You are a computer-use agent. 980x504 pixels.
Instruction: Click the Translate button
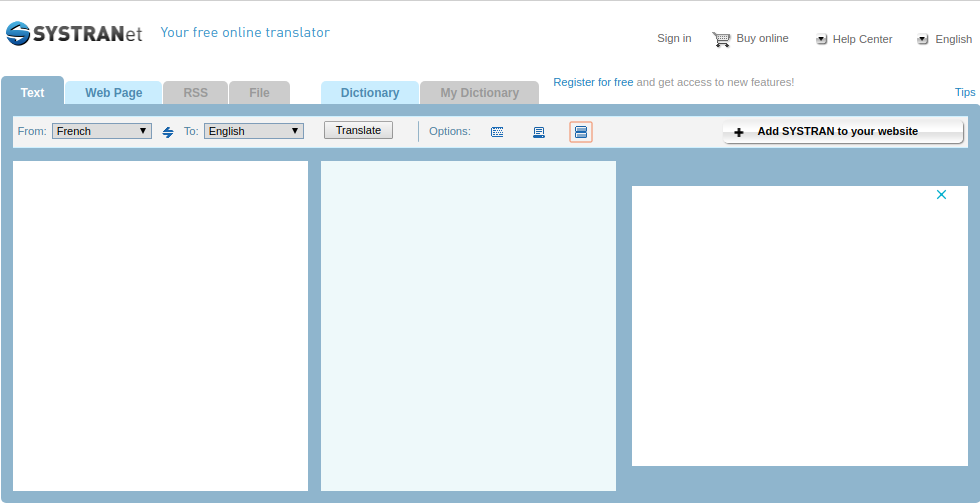click(358, 130)
